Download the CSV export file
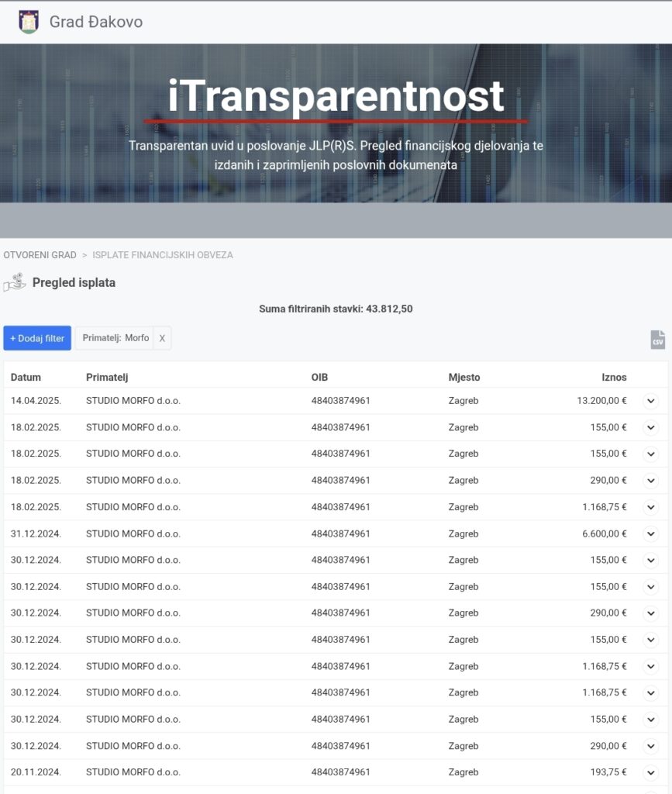This screenshot has height=794, width=672. click(x=657, y=339)
